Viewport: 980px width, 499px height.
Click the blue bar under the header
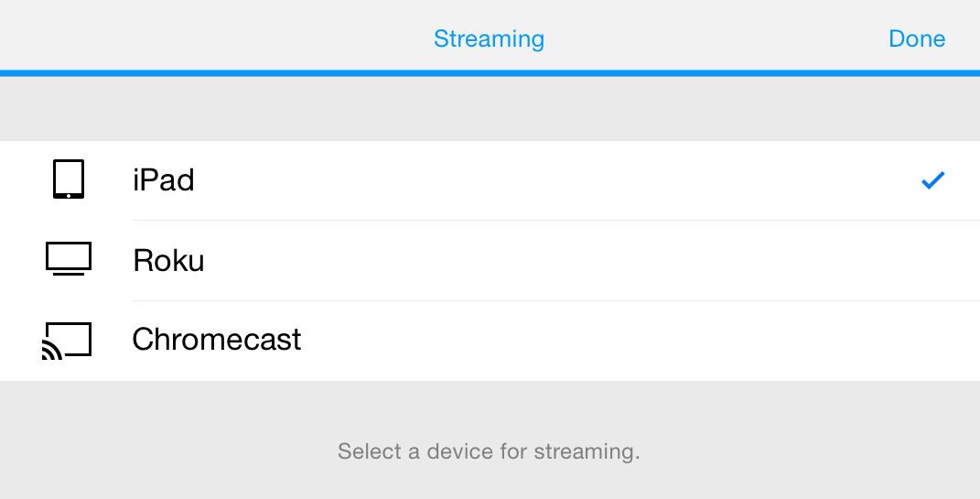click(490, 73)
